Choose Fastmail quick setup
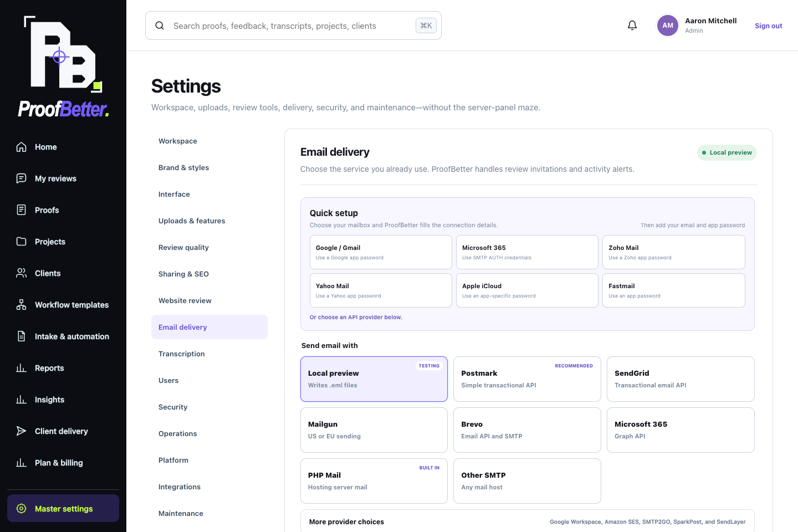This screenshot has height=532, width=798. (674, 290)
